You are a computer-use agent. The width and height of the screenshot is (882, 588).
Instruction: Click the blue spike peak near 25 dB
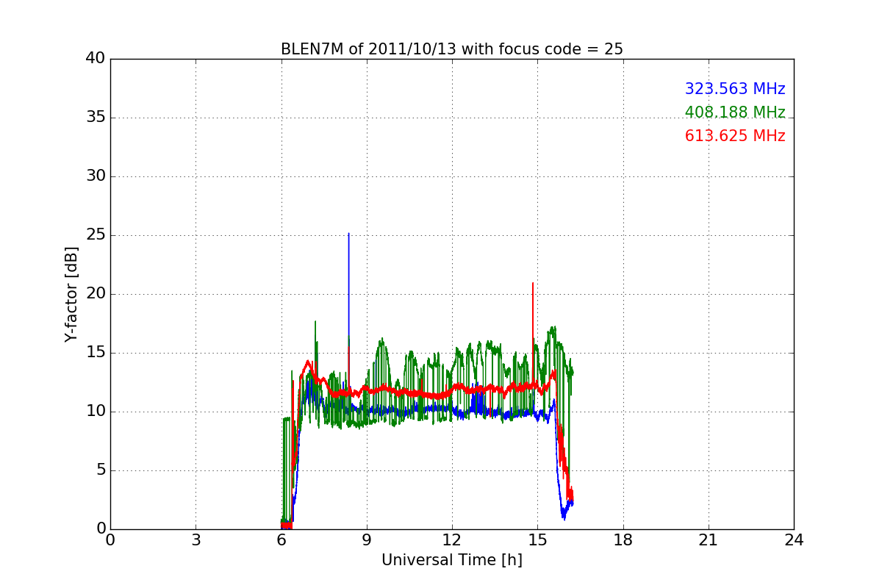[348, 234]
